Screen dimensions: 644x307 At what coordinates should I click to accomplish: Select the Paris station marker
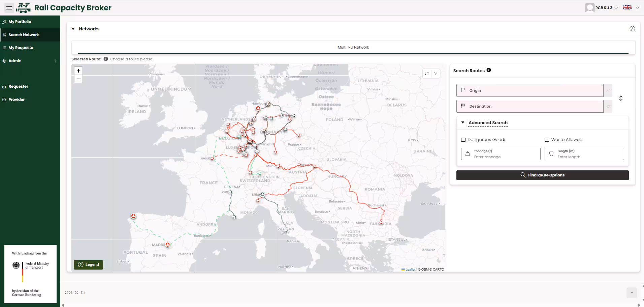pyautogui.click(x=212, y=158)
